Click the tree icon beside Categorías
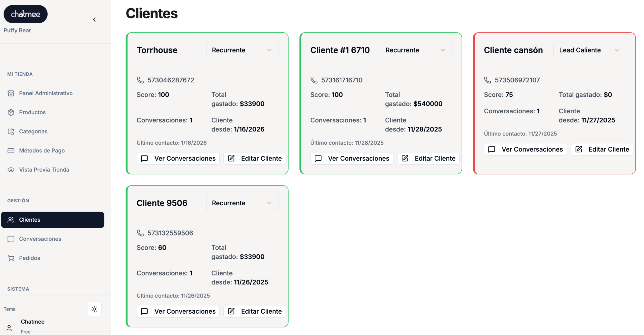This screenshot has height=335, width=644. point(11,131)
